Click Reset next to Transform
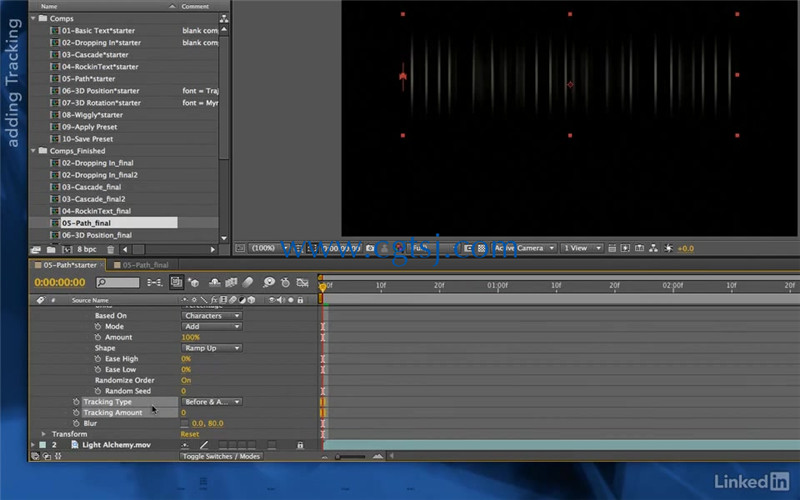Viewport: 800px width, 500px height. pyautogui.click(x=190, y=434)
